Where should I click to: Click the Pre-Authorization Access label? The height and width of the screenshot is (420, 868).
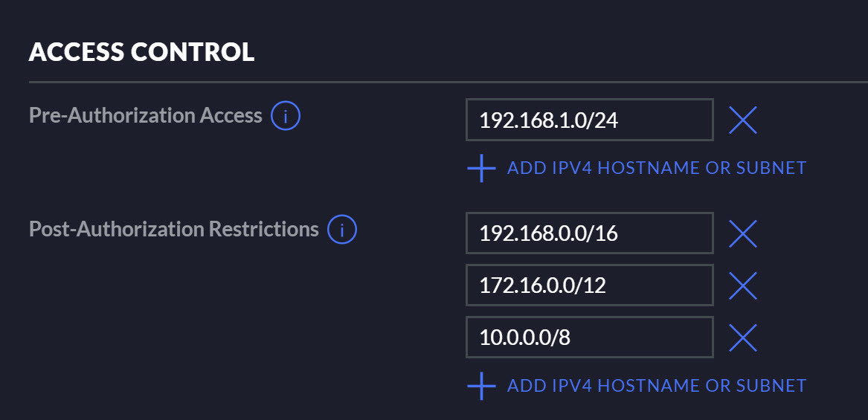tap(146, 115)
